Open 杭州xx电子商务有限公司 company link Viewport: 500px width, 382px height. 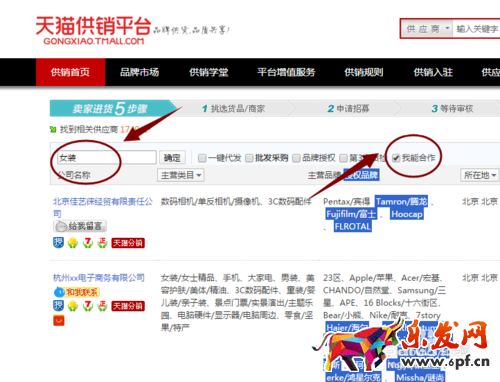tap(99, 278)
